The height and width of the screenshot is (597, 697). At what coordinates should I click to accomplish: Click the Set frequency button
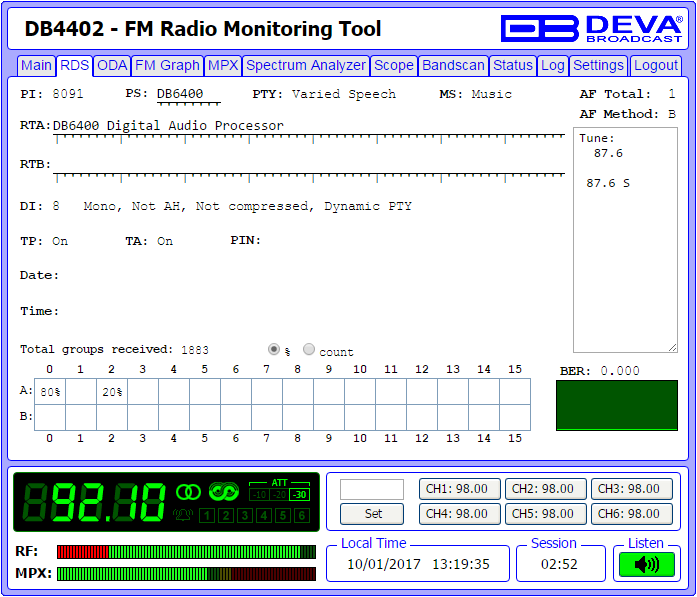pos(372,514)
